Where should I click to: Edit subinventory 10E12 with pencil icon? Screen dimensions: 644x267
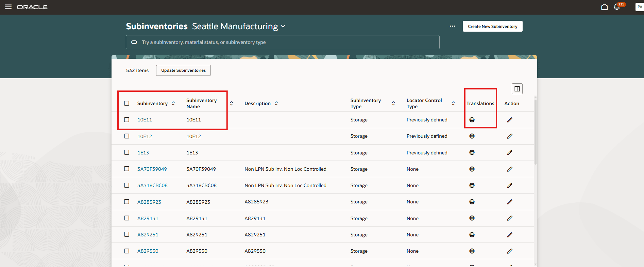click(510, 136)
